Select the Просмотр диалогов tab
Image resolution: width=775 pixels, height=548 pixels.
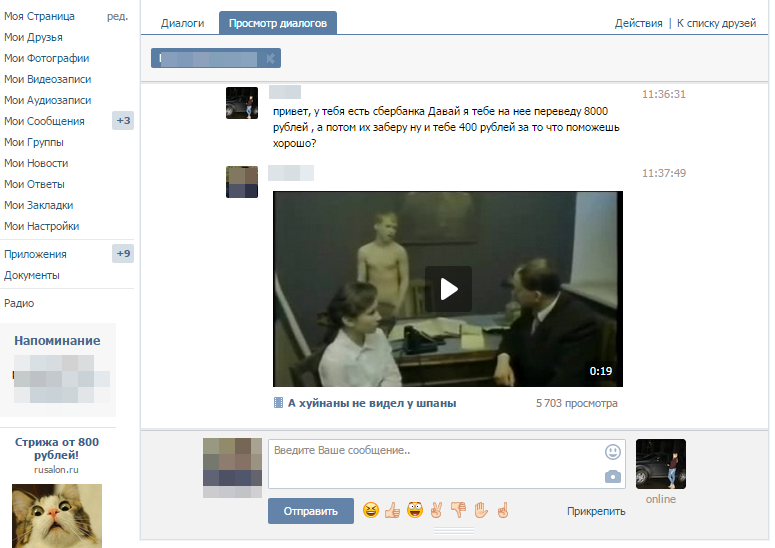click(277, 23)
